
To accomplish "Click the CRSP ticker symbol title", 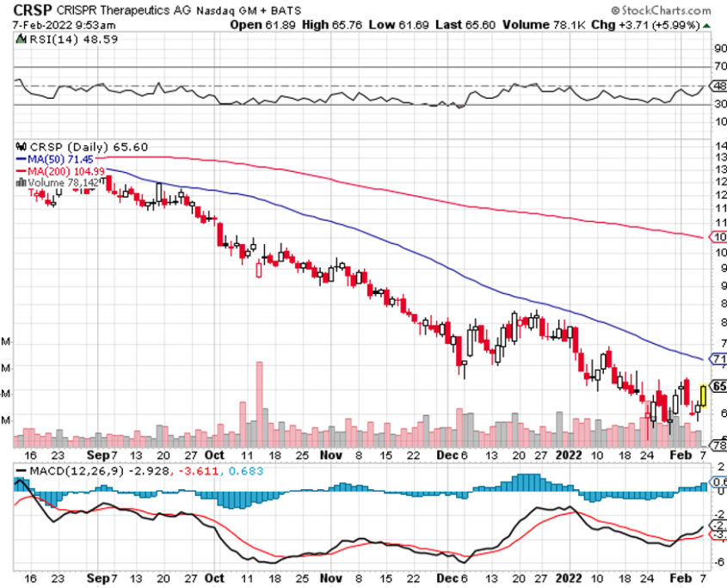I will click(33, 9).
